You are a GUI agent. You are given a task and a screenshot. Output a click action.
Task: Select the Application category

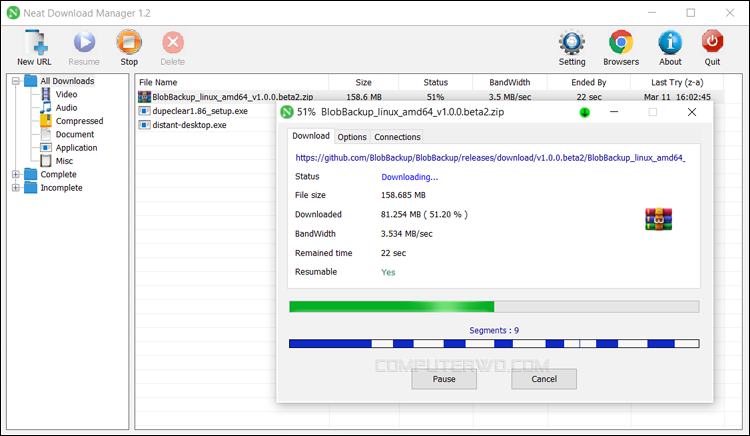[x=76, y=148]
